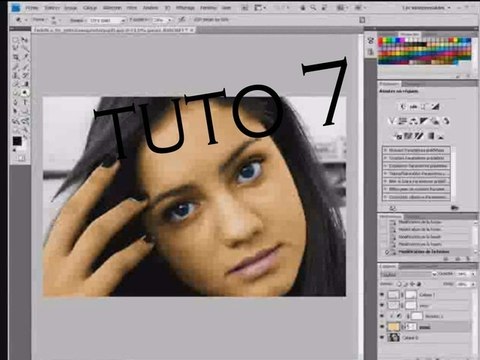The height and width of the screenshot is (360, 480).
Task: Select the Type tool
Action: pyautogui.click(x=25, y=102)
